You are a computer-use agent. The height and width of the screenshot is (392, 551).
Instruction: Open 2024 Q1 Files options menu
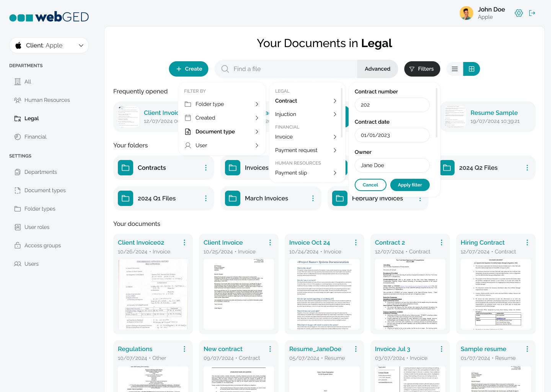point(206,198)
